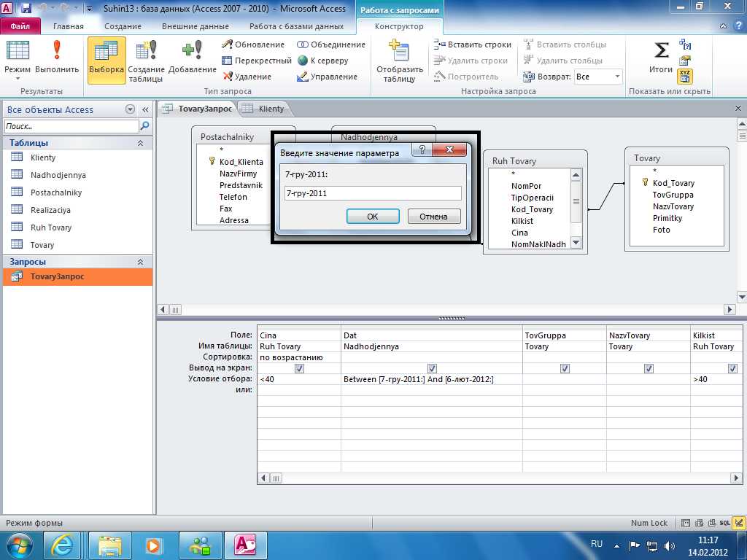The width and height of the screenshot is (747, 560).
Task: Choose Создание таблицы query type
Action: (x=146, y=61)
